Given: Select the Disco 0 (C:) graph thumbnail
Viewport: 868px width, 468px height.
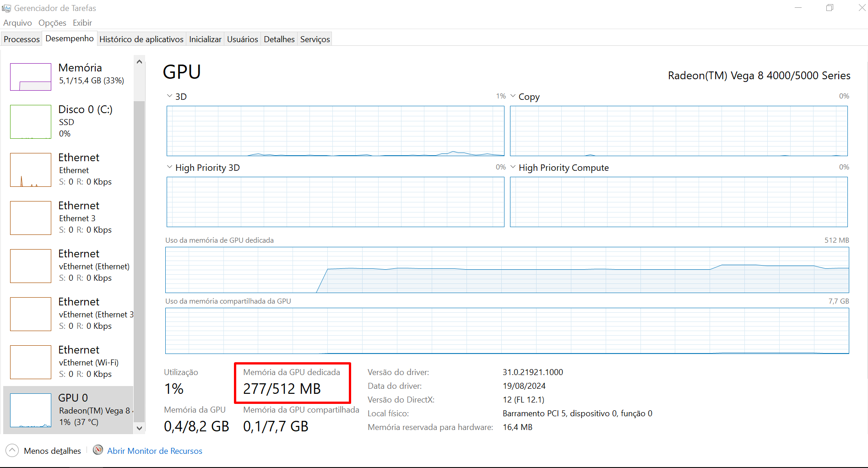Looking at the screenshot, I should pos(31,122).
